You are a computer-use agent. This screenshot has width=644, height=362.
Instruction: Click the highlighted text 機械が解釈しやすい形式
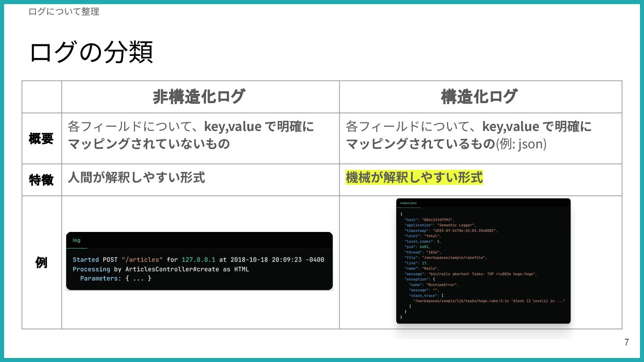[x=414, y=177]
